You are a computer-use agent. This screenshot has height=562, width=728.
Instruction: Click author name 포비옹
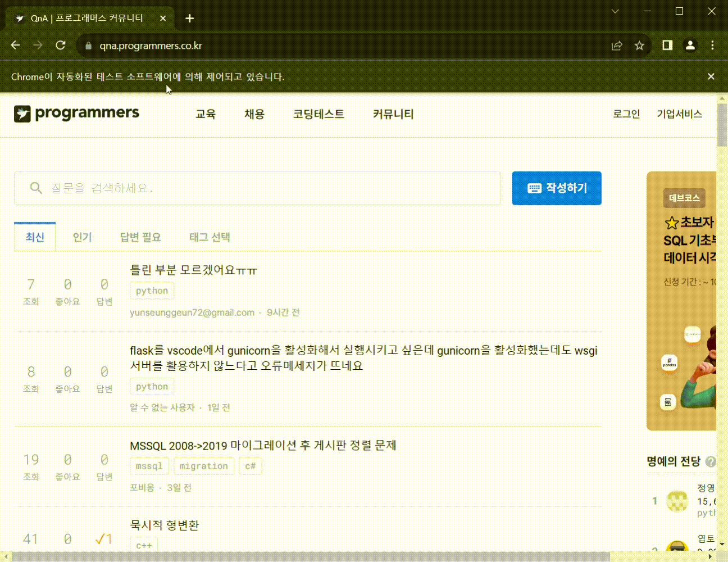pos(142,488)
